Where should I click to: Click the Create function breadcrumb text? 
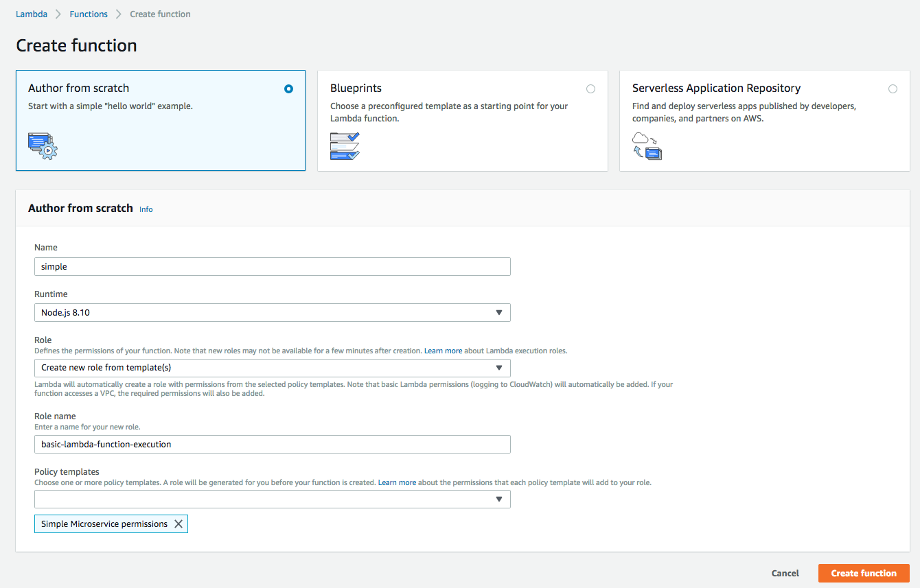pos(160,14)
